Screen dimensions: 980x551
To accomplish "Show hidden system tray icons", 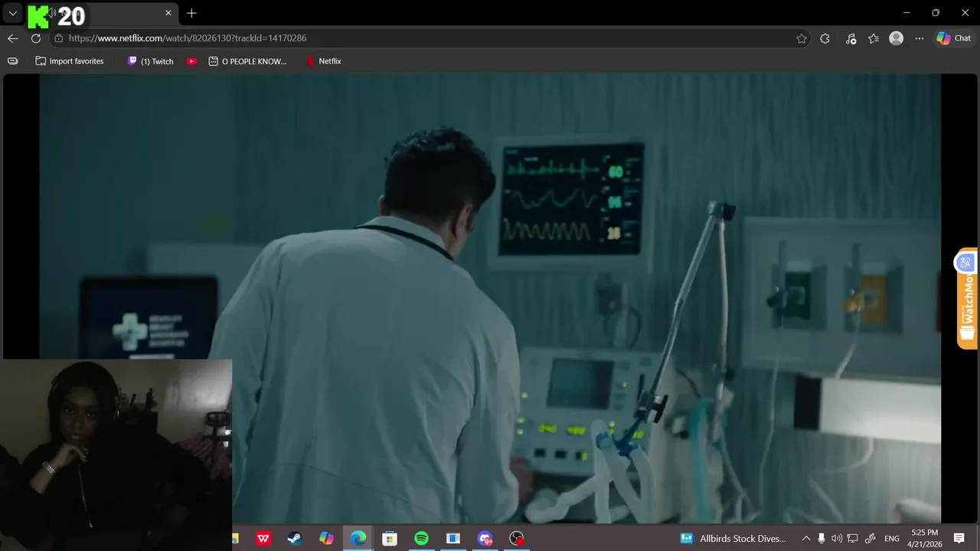I will [805, 539].
